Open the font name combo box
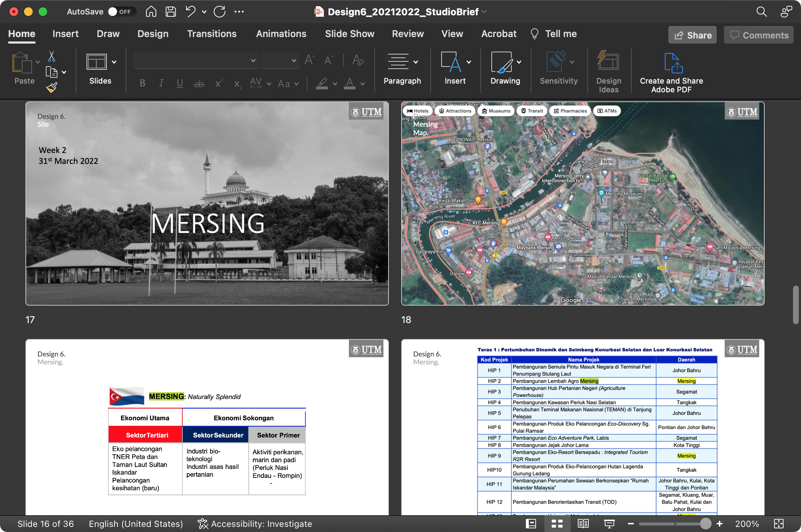This screenshot has width=801, height=532. [196, 61]
